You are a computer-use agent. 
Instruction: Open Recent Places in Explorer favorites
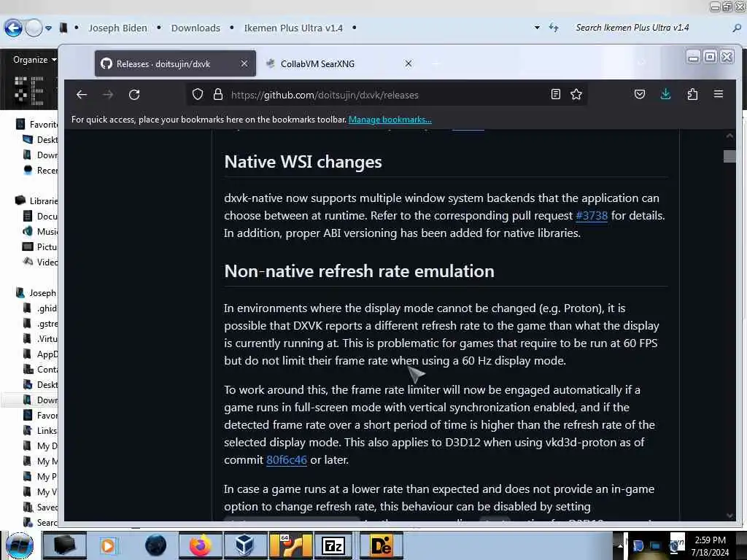pos(41,171)
